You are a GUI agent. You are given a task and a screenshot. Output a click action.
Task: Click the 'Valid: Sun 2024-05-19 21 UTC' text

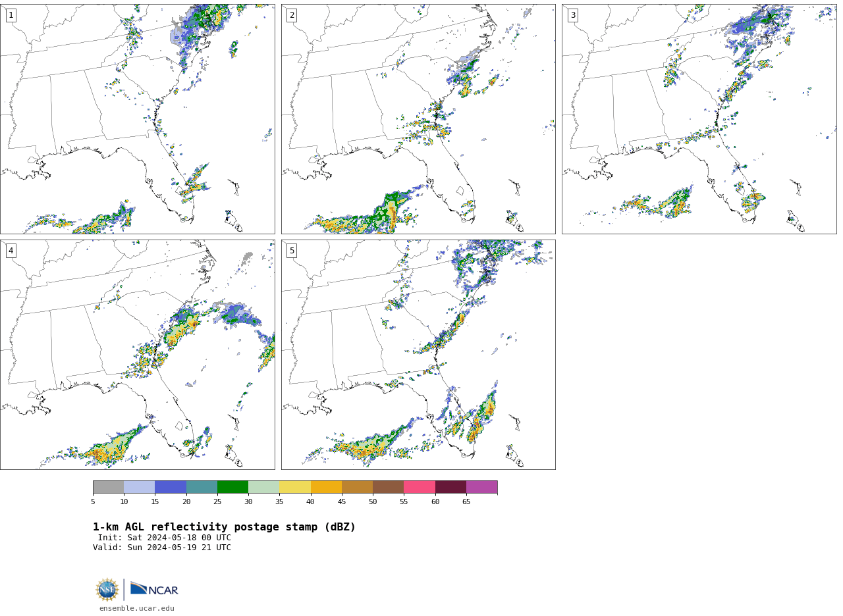pos(162,548)
